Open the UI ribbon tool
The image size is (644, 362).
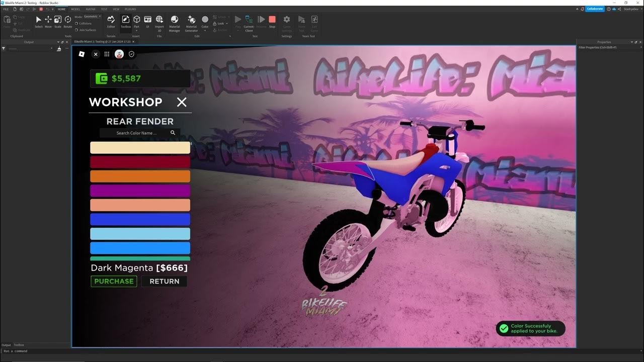point(147,22)
